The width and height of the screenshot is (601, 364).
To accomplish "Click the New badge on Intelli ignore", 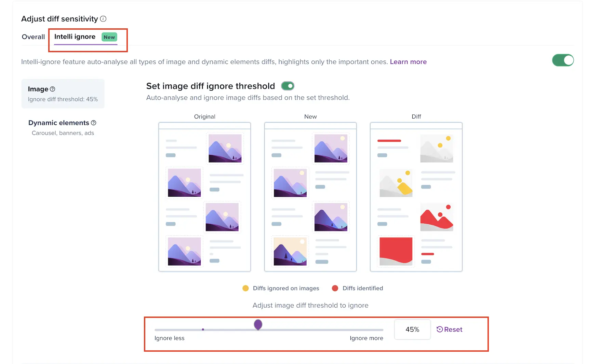I will point(109,37).
